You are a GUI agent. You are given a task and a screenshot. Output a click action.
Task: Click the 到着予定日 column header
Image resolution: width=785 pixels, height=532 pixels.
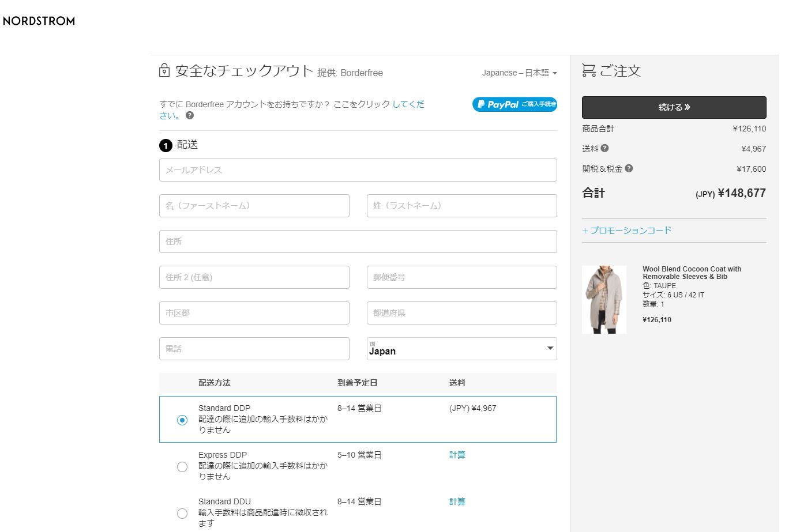(x=358, y=383)
